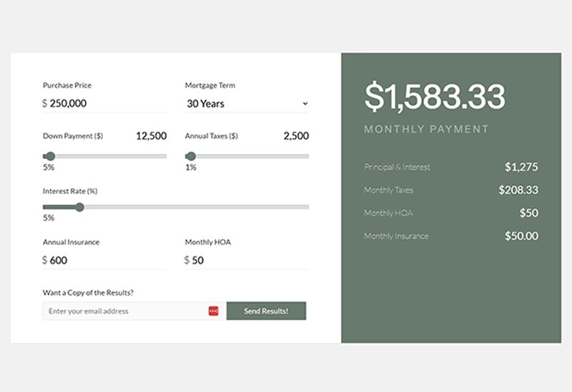This screenshot has height=392, width=572.
Task: Select the Principal & Interest result row
Action: click(450, 167)
